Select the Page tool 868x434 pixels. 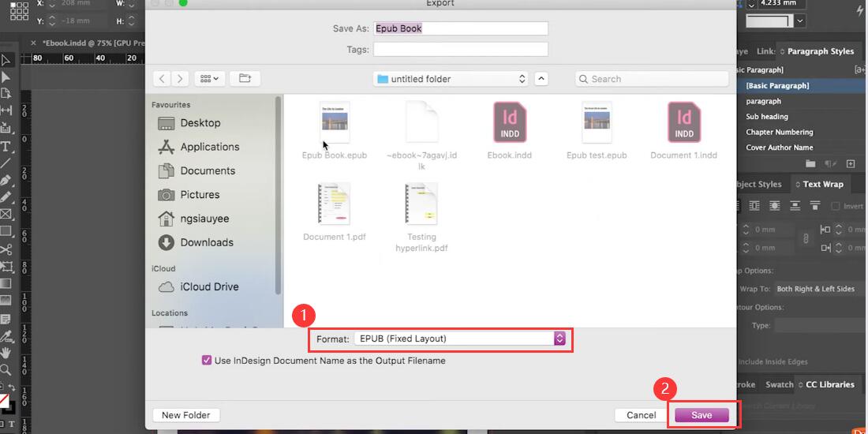(x=6, y=93)
